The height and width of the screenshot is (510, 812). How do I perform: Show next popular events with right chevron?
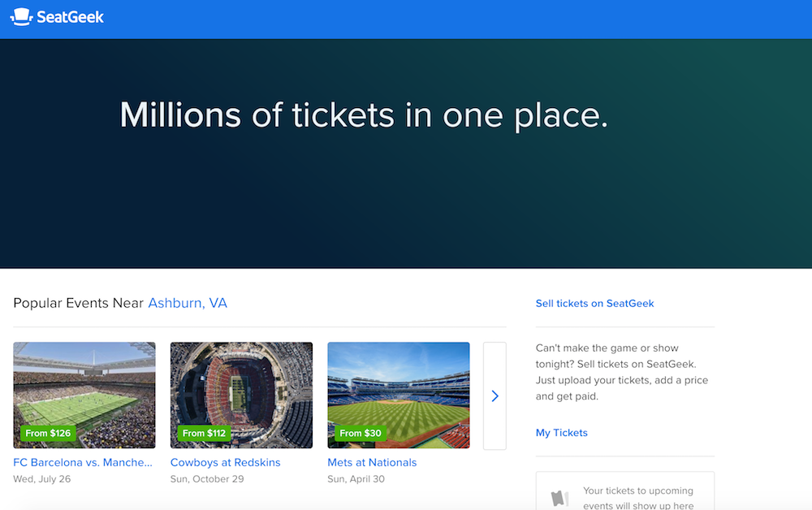tap(495, 396)
